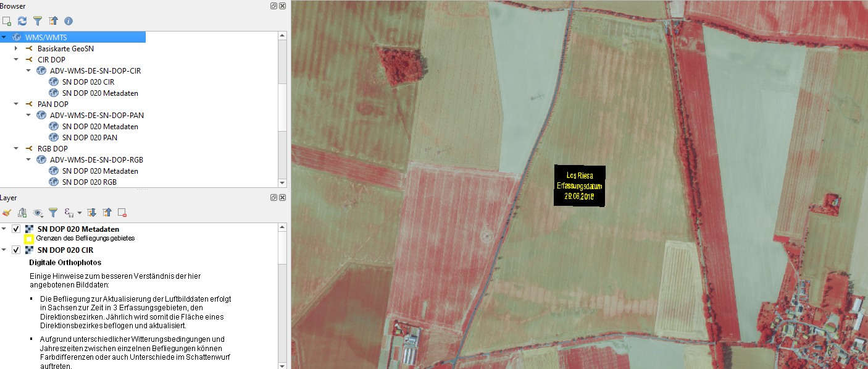Open Manage Map Themes eye dropdown
The image size is (868, 369).
click(38, 213)
